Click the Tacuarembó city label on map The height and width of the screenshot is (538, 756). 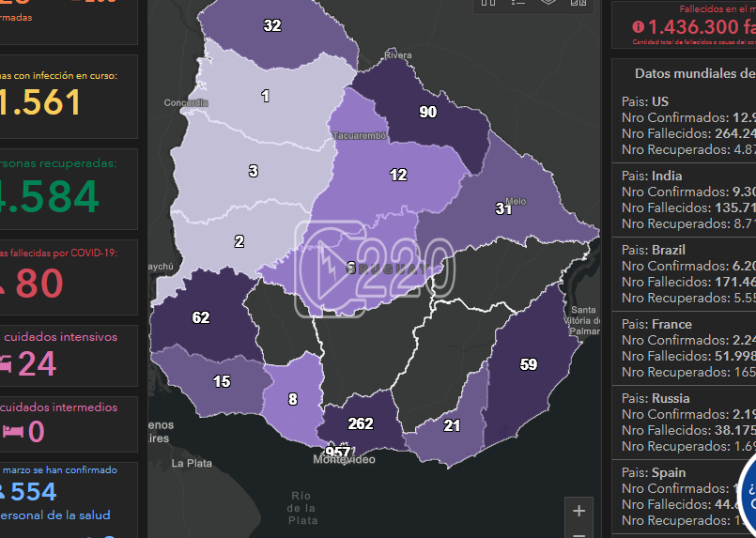coord(360,136)
